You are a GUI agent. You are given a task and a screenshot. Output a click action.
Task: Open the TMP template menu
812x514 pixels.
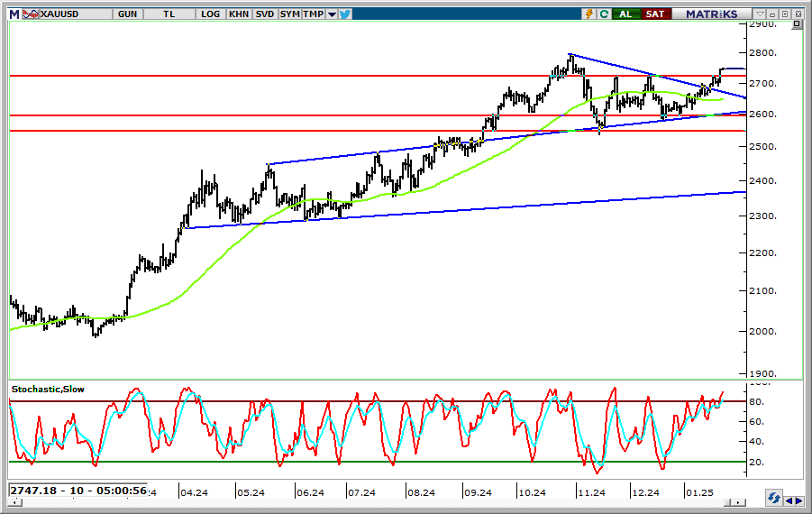(313, 14)
